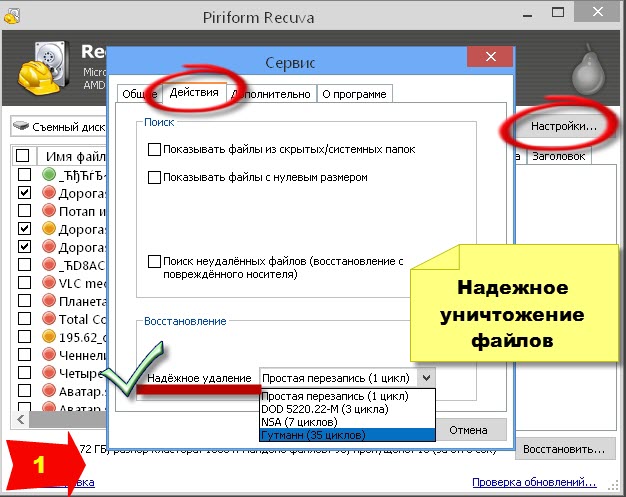Click red status dot of Четыре file
Image resolution: width=626 pixels, height=497 pixels.
coord(49,372)
